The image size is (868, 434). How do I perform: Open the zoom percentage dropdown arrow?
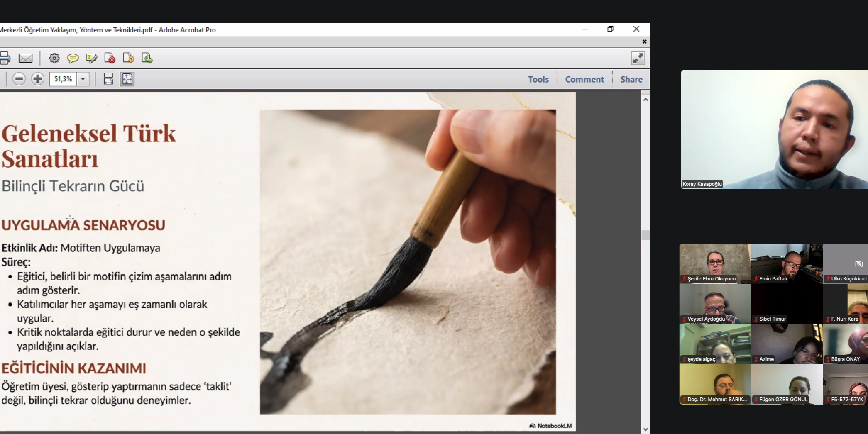83,79
